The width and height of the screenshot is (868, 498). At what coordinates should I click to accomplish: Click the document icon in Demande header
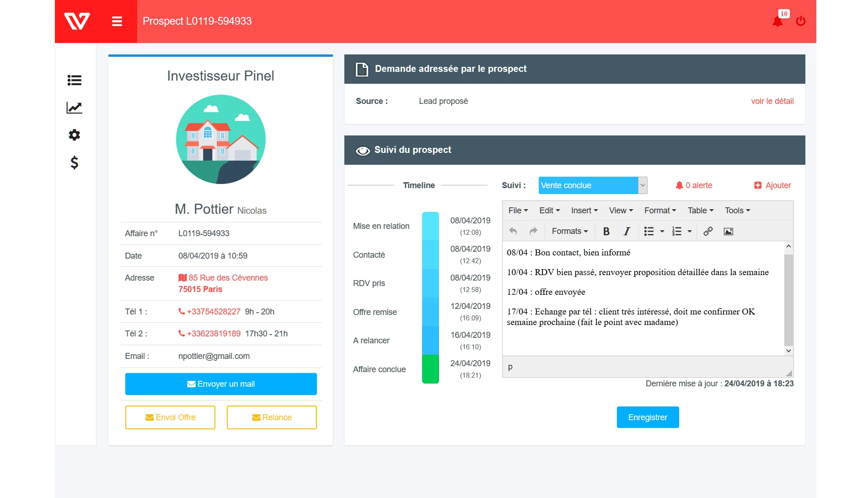362,69
